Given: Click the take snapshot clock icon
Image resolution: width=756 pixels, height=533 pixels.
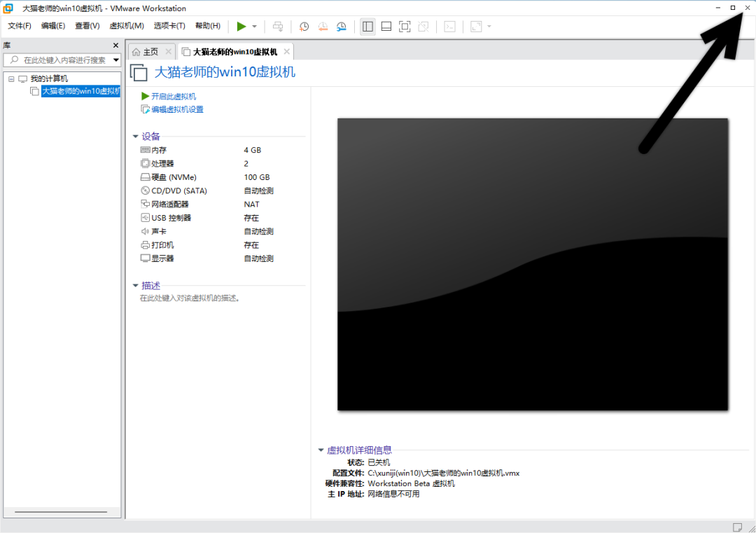Looking at the screenshot, I should coord(304,27).
